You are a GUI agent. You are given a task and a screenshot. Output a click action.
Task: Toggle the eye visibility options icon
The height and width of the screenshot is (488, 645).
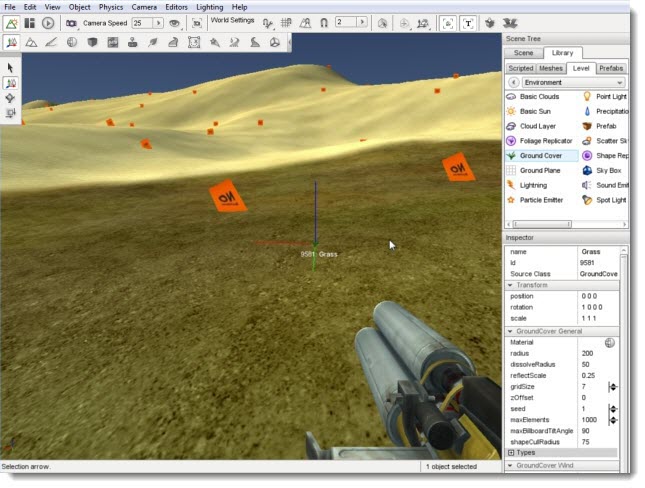pyautogui.click(x=175, y=23)
